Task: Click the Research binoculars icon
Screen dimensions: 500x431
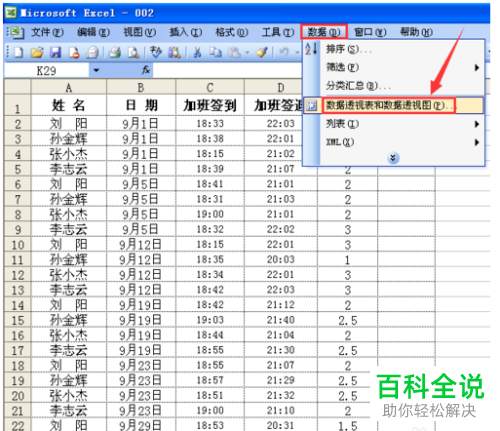Action: pyautogui.click(x=174, y=52)
